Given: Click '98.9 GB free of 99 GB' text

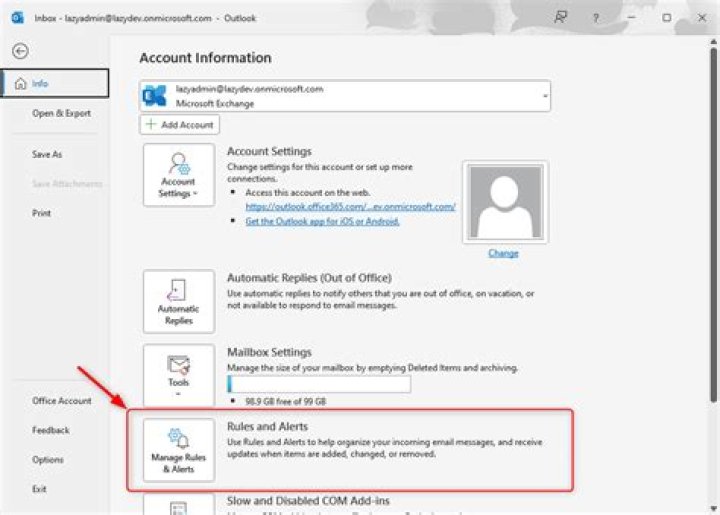Looking at the screenshot, I should pos(285,402).
